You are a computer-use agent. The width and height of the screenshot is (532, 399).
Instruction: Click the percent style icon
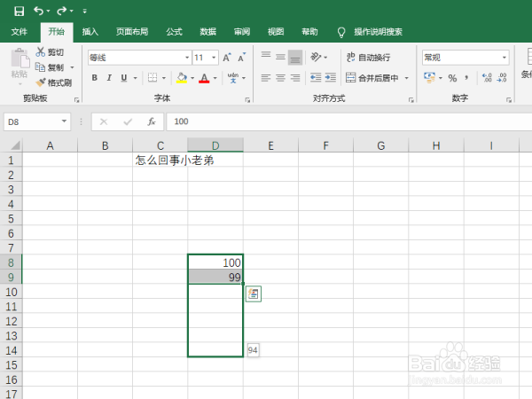tap(452, 78)
